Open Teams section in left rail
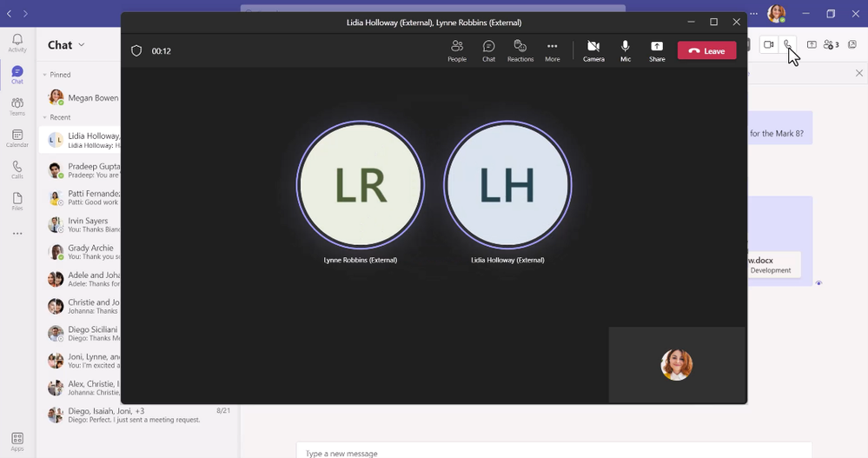Image resolution: width=868 pixels, height=458 pixels. [x=17, y=106]
